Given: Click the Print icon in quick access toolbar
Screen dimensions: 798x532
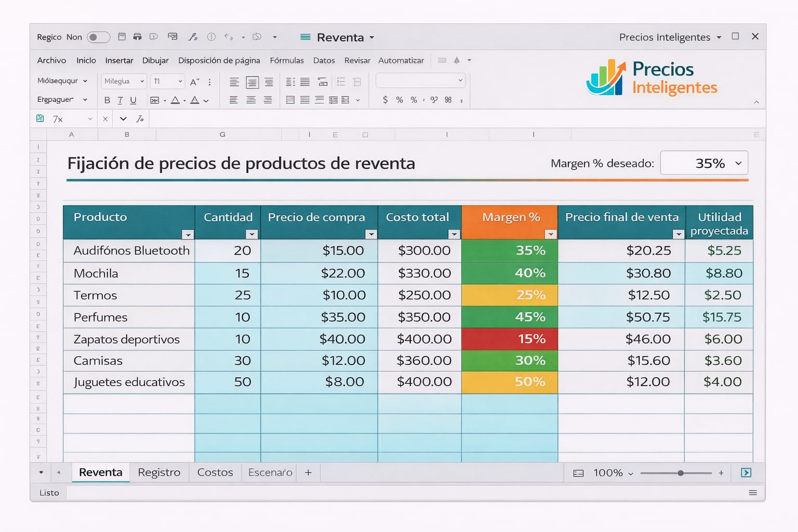Looking at the screenshot, I should point(137,36).
